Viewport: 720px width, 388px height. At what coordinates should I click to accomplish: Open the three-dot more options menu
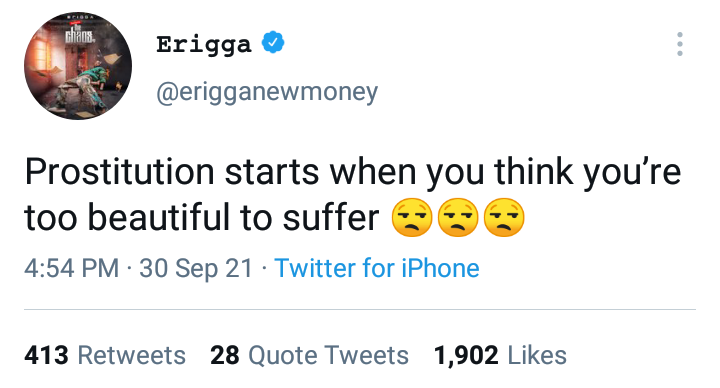tap(680, 44)
